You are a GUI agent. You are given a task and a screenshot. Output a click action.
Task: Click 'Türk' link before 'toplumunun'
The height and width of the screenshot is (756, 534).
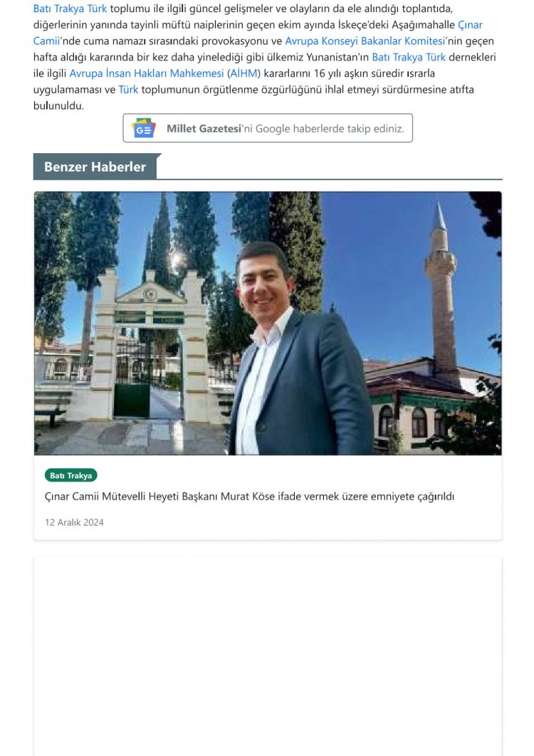(x=128, y=90)
